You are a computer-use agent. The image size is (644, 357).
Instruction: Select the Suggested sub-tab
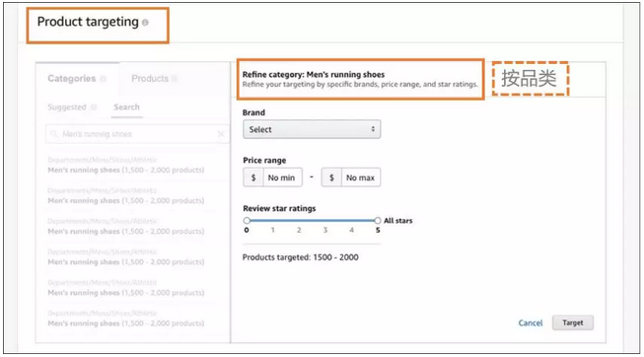67,107
